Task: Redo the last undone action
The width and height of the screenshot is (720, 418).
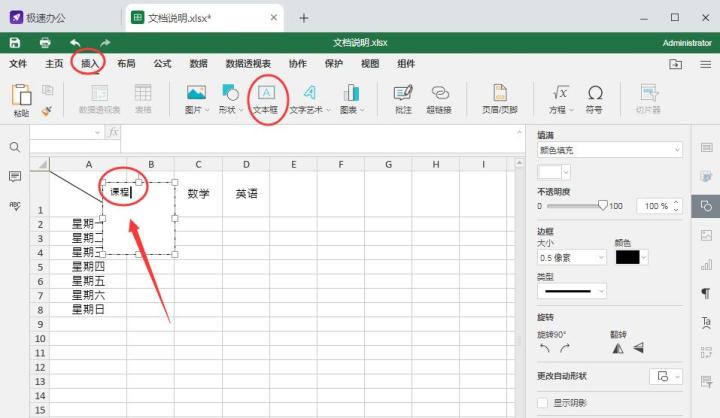Action: point(105,43)
